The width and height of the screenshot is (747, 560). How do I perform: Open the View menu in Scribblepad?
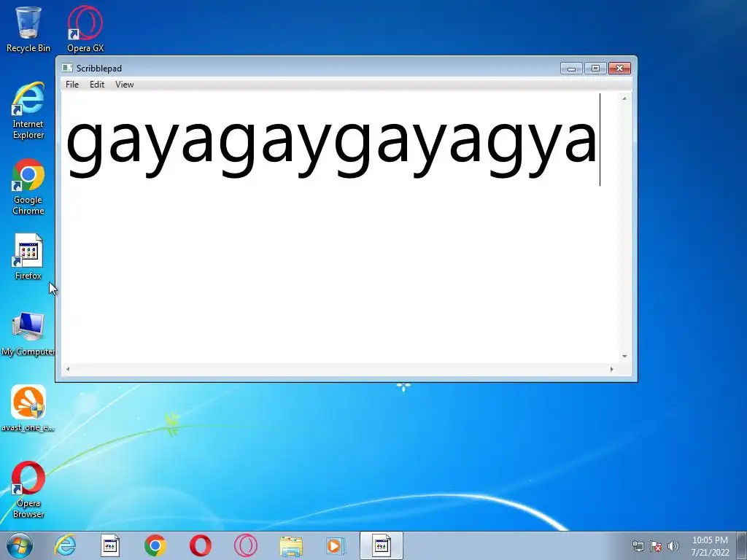point(124,85)
